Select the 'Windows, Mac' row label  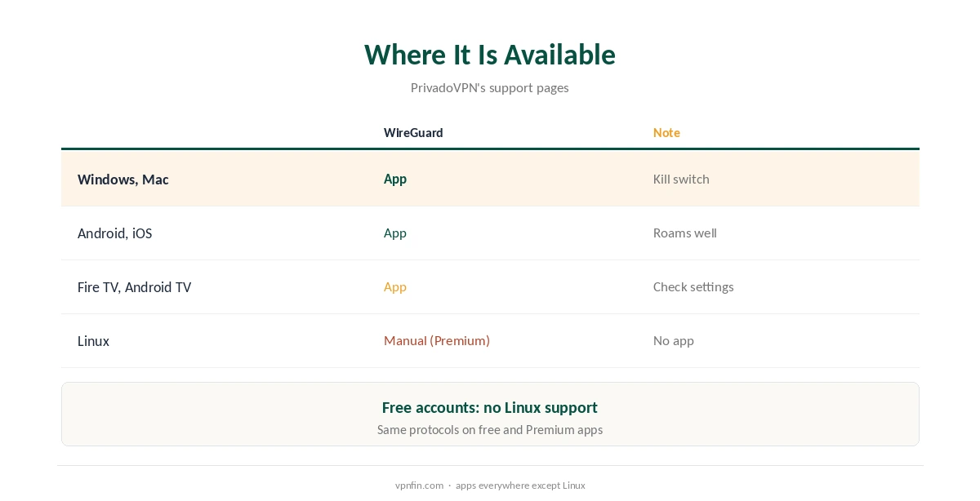123,180
